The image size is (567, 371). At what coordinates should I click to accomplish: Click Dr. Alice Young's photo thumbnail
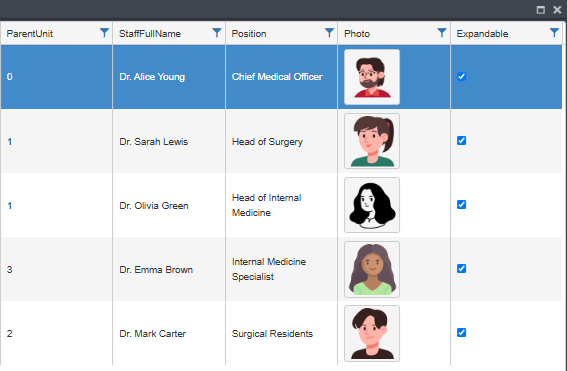[372, 77]
